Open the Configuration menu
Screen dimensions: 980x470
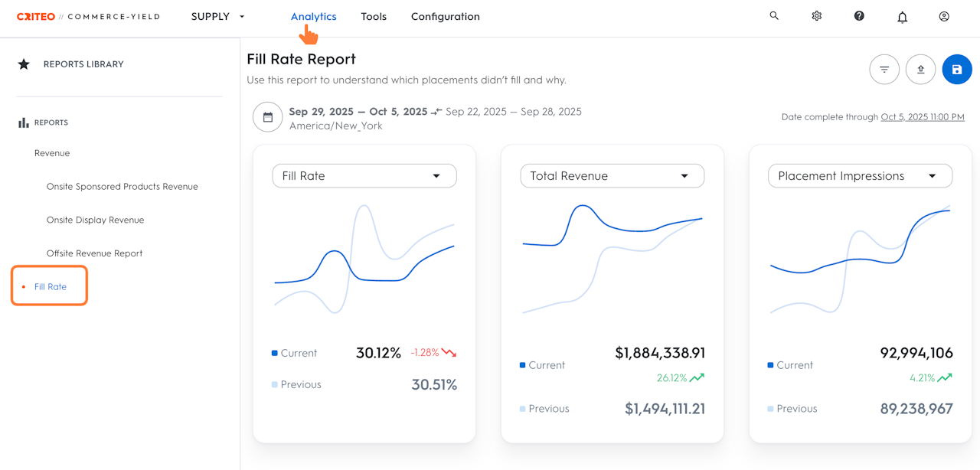tap(446, 16)
